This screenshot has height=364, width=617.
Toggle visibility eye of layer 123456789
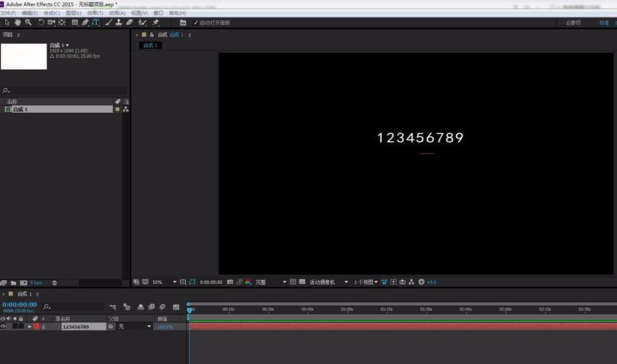click(x=3, y=326)
